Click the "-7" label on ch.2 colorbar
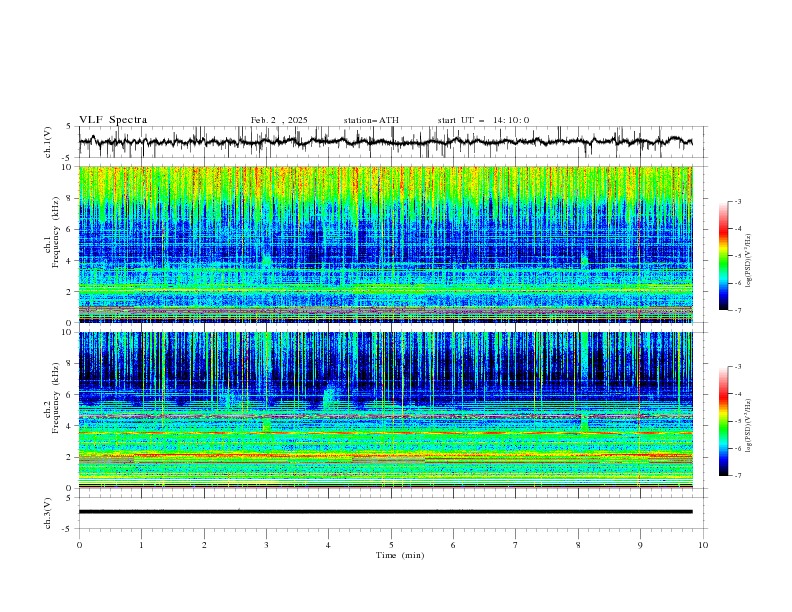This screenshot has width=792, height=612. [x=738, y=476]
